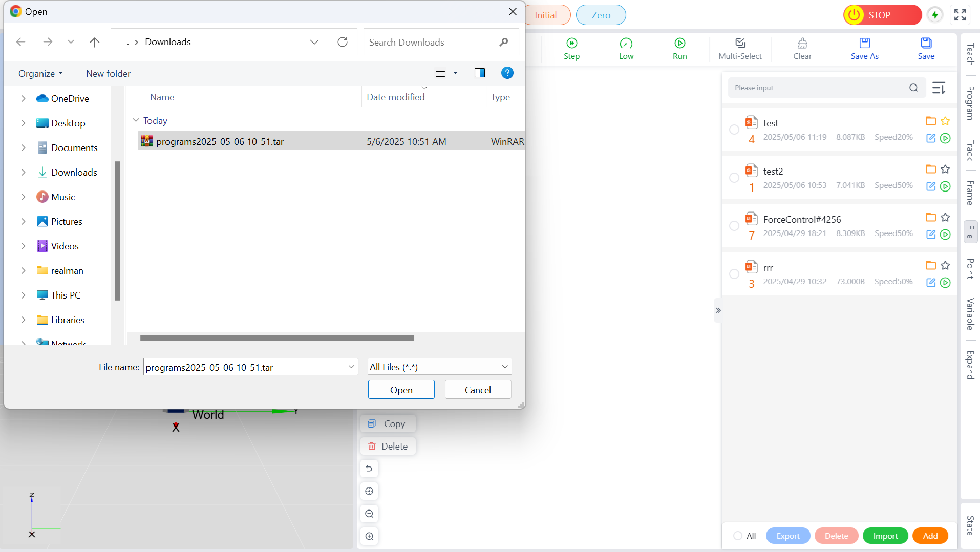Click the Clear program icon
Screen dimensions: 980x552
pyautogui.click(x=802, y=44)
